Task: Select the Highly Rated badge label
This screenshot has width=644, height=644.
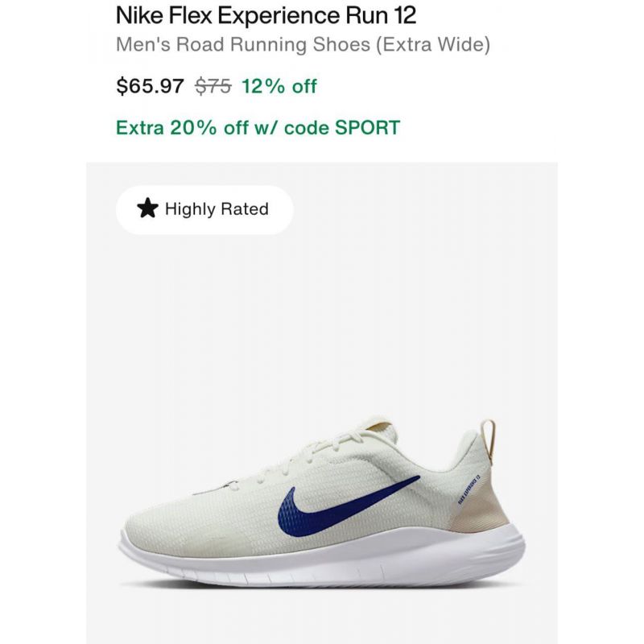Action: pos(217,208)
